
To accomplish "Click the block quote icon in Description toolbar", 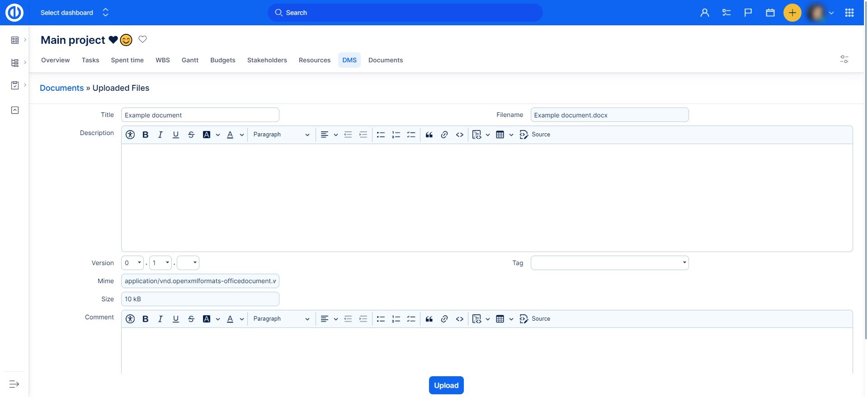I will (x=429, y=135).
